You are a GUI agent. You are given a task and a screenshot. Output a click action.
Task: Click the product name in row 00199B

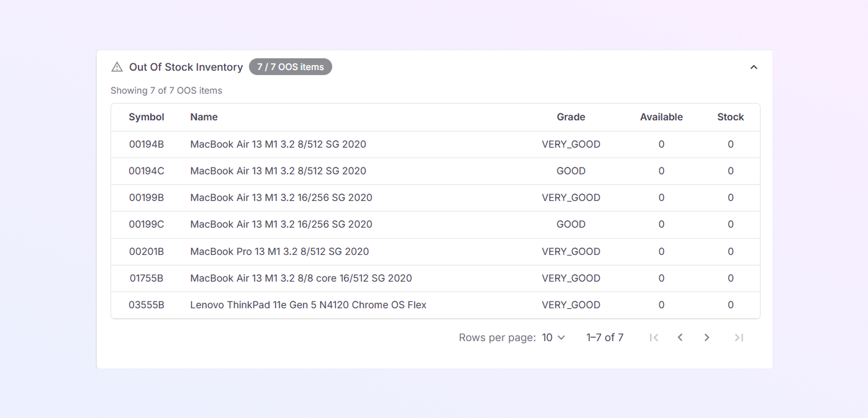[x=281, y=198]
